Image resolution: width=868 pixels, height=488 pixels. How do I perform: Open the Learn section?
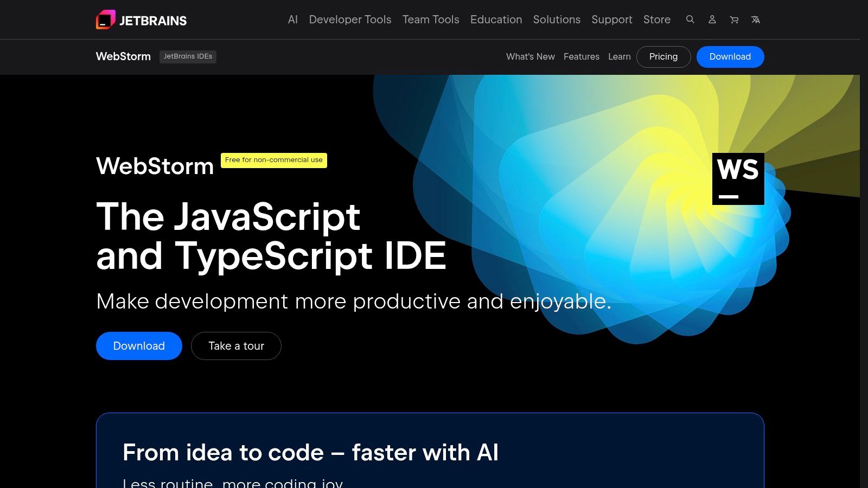[620, 56]
